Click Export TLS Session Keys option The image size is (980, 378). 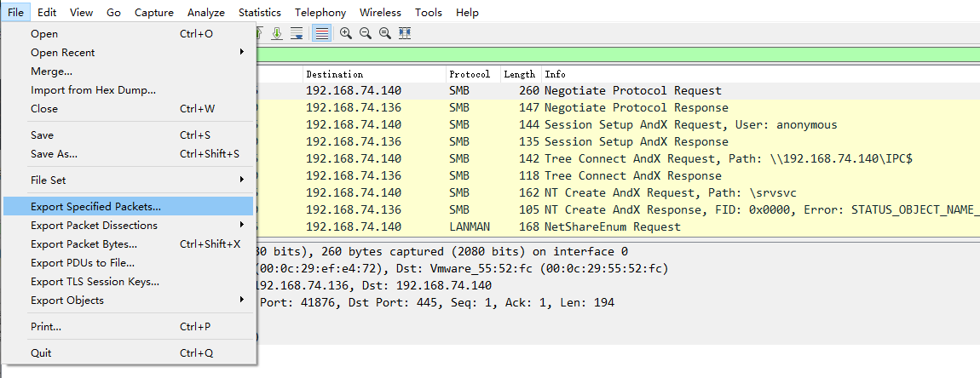[x=95, y=281]
